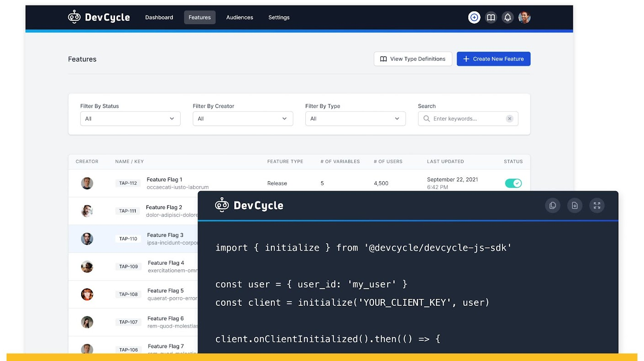Toggle Feature Flag 1 status switch
The height and width of the screenshot is (361, 644).
(513, 183)
